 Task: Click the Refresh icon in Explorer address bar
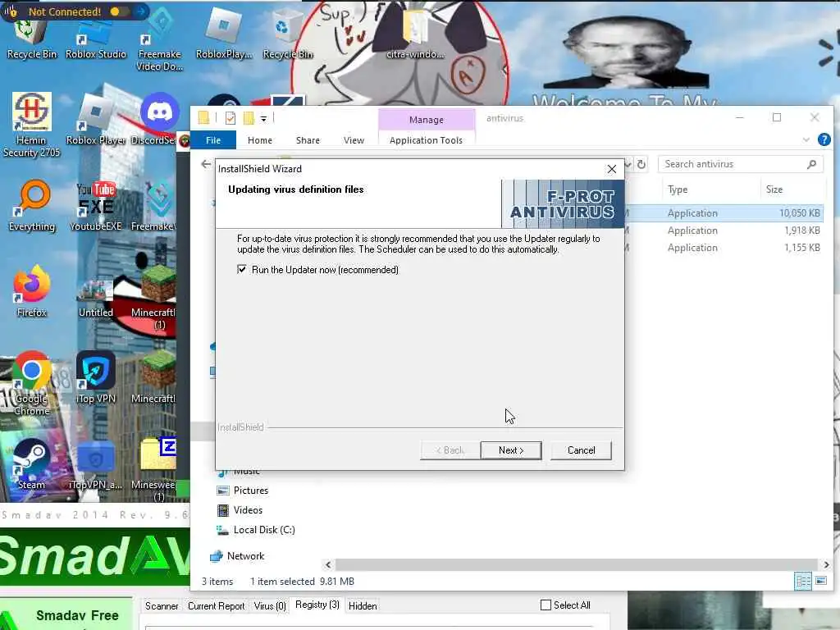pyautogui.click(x=641, y=164)
